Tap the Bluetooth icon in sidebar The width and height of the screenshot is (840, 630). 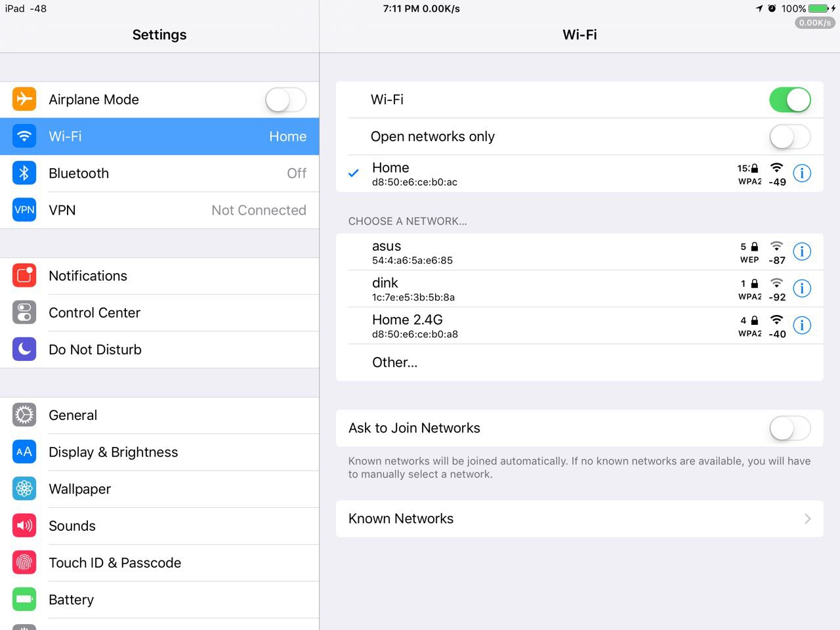click(x=24, y=173)
